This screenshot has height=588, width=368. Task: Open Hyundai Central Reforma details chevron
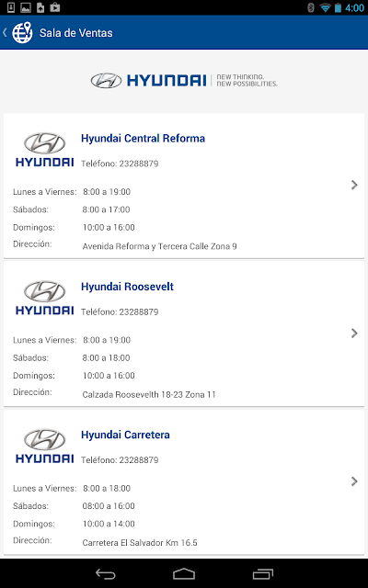tap(354, 185)
